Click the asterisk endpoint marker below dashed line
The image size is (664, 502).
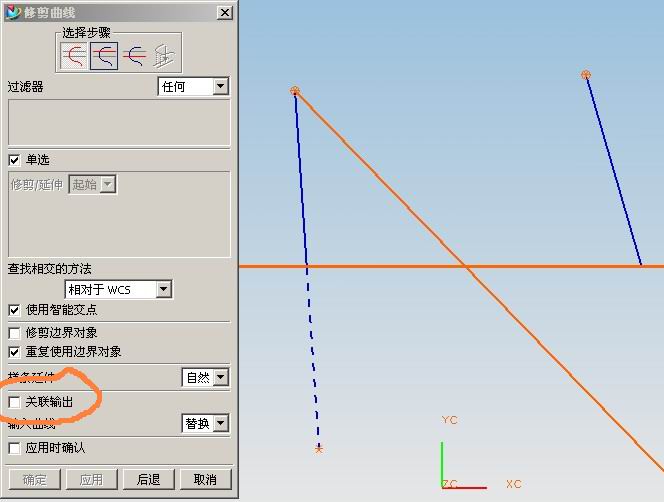319,449
